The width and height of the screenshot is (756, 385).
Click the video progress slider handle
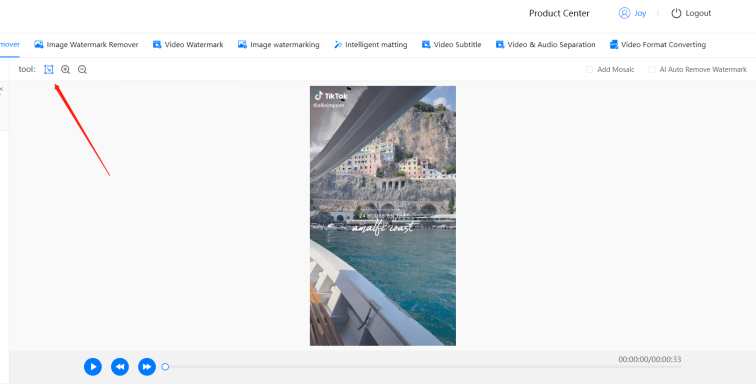[x=165, y=367]
